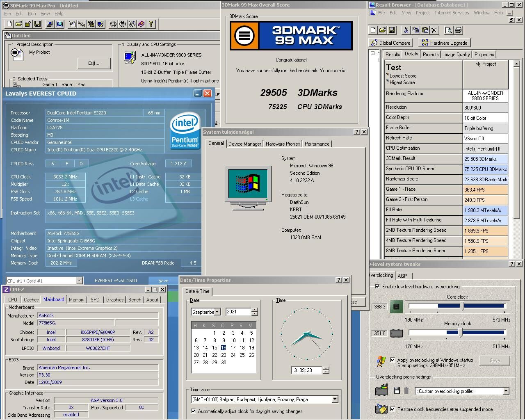Click the memory chip icon beside Memory clock
The width and height of the screenshot is (525, 420).
396,333
